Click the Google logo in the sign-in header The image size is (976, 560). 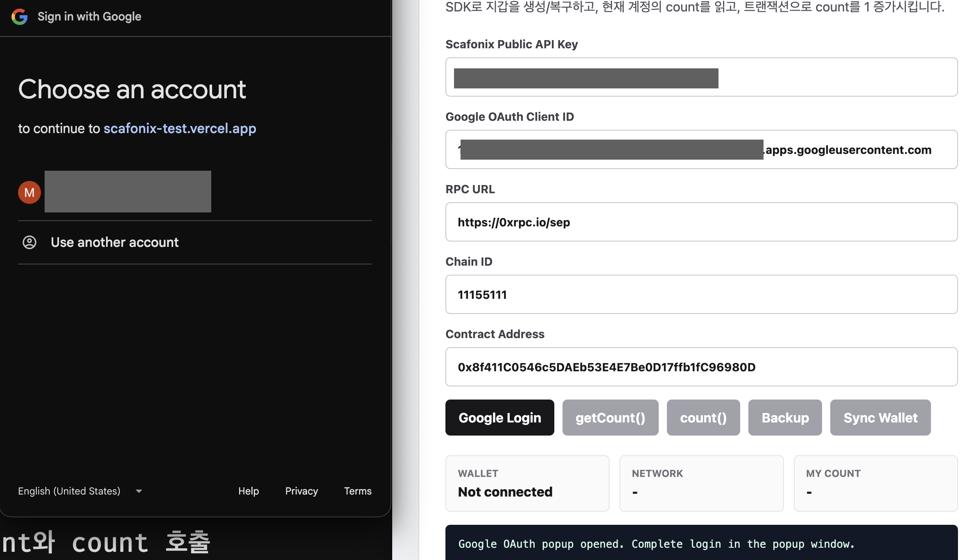[x=19, y=17]
